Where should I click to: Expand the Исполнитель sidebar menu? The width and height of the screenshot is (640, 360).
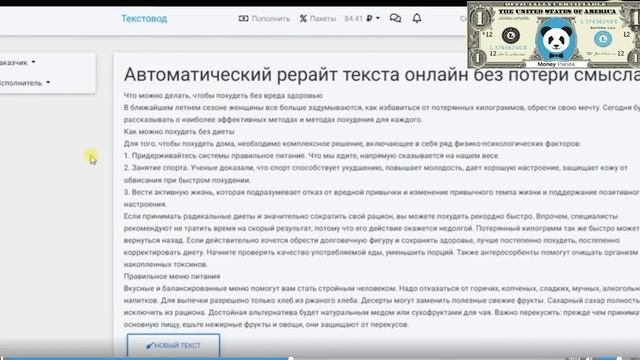24,83
